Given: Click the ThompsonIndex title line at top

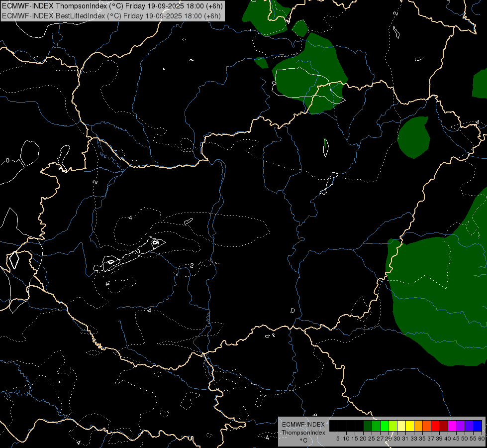Looking at the screenshot, I should click(111, 6).
